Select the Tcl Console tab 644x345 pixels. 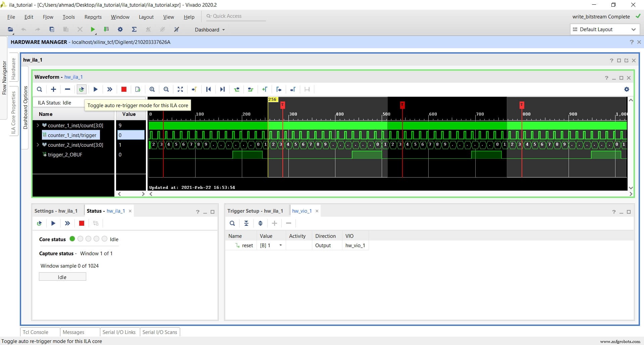(x=36, y=332)
